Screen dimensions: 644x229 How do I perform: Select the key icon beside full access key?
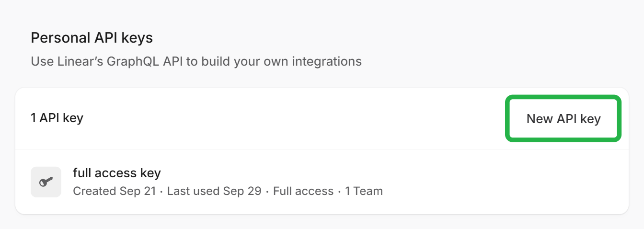click(x=46, y=182)
